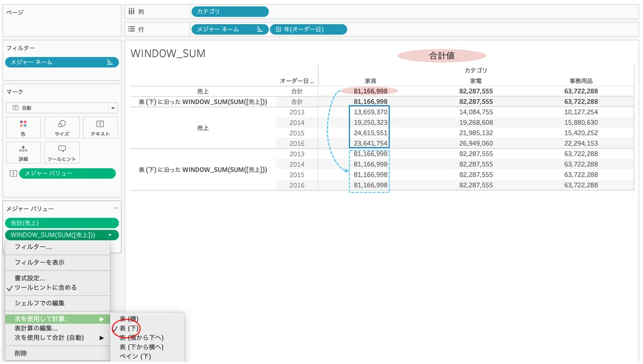Open the ツールヒント (Tooltip) marks card

[x=62, y=153]
